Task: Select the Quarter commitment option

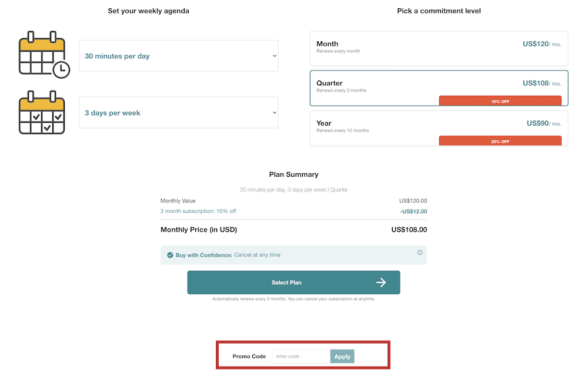Action: (x=439, y=88)
